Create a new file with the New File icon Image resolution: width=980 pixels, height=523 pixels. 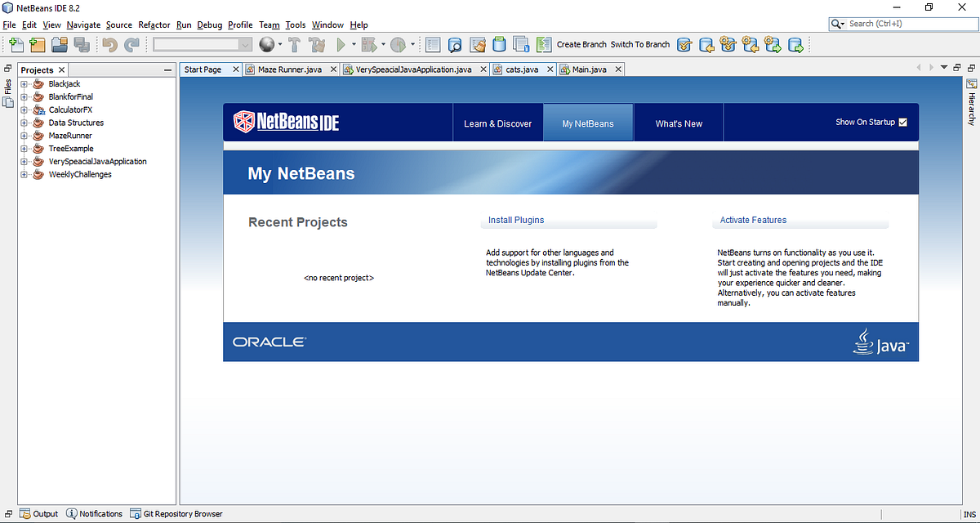click(16, 44)
